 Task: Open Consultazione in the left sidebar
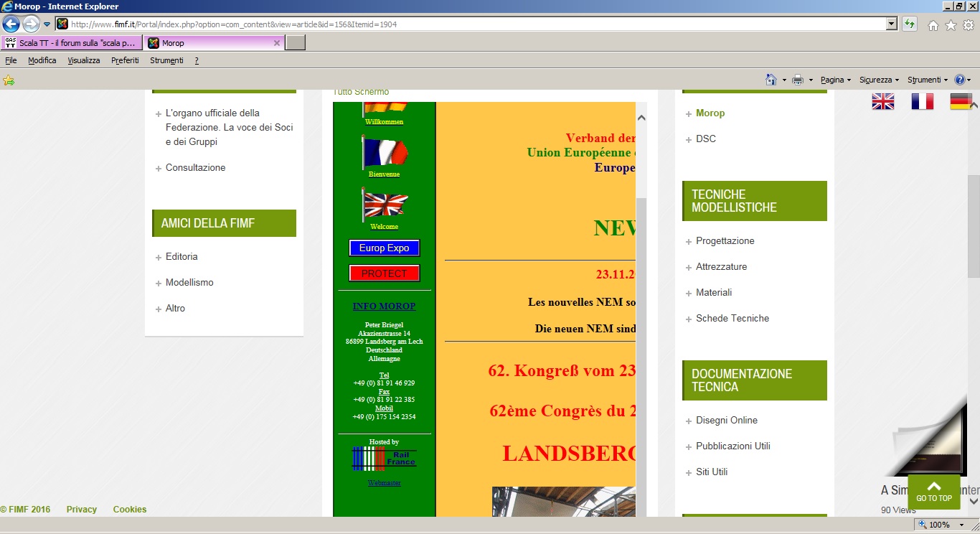point(195,167)
